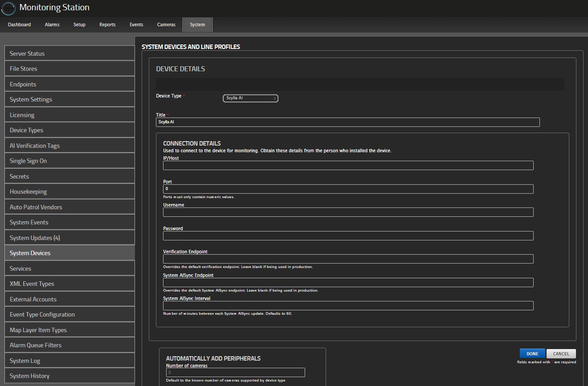588x386 pixels.
Task: Go to the Cameras tab
Action: tap(166, 25)
